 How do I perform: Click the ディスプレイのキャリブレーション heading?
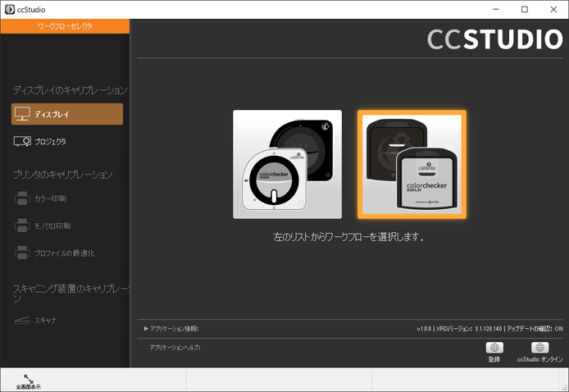(71, 90)
